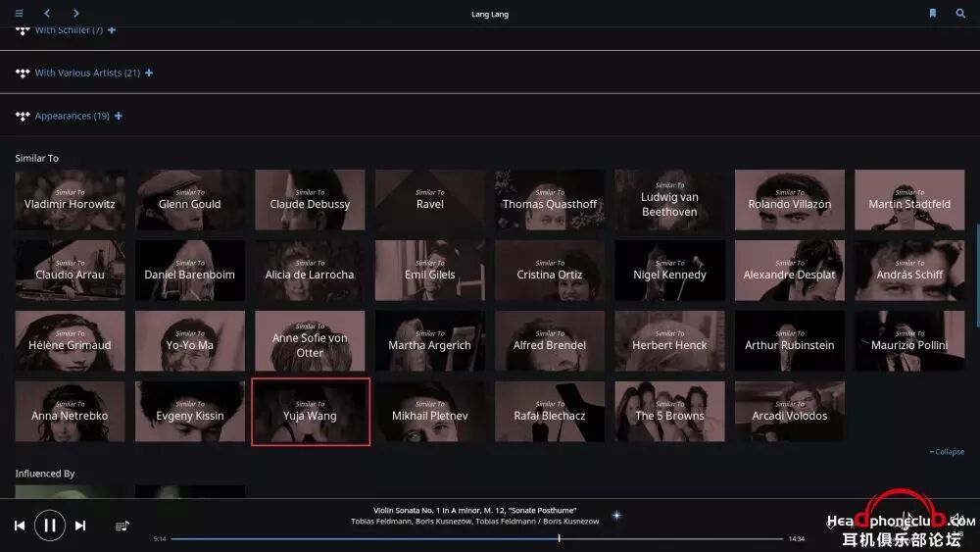This screenshot has width=980, height=552.
Task: Open the Nigel Kennedy artist tile
Action: [x=670, y=271]
